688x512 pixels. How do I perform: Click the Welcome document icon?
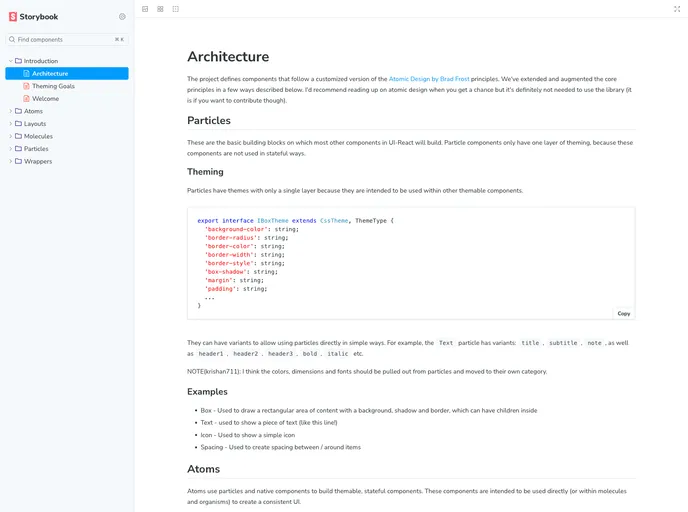[26, 99]
